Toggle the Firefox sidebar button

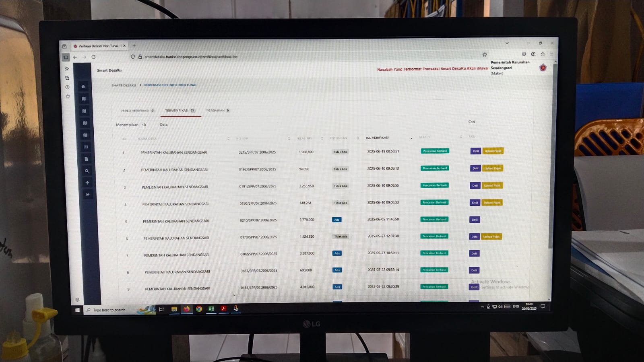point(66,58)
